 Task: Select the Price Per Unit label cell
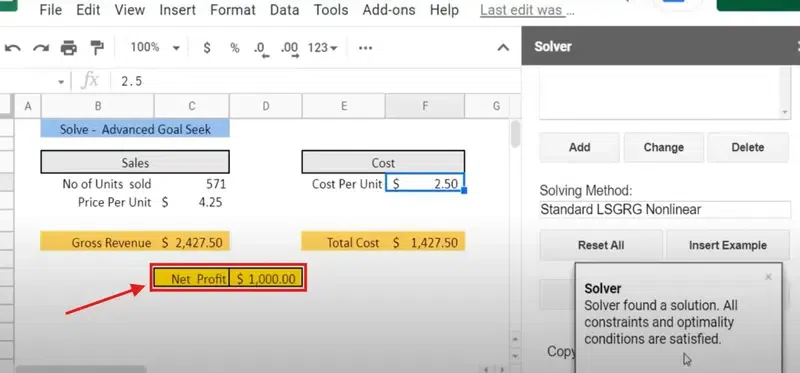[x=97, y=203]
